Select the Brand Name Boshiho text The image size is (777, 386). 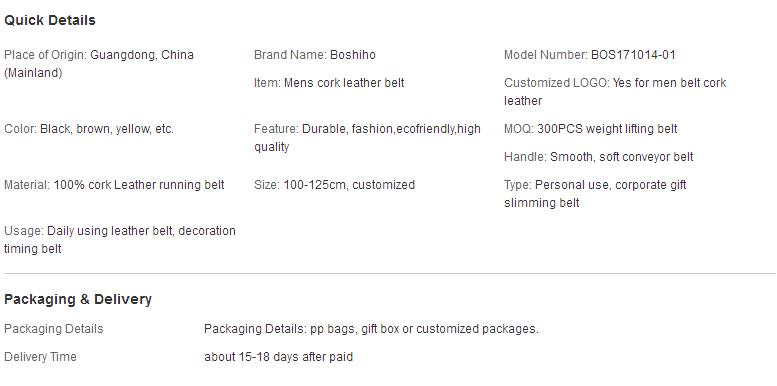pyautogui.click(x=315, y=55)
